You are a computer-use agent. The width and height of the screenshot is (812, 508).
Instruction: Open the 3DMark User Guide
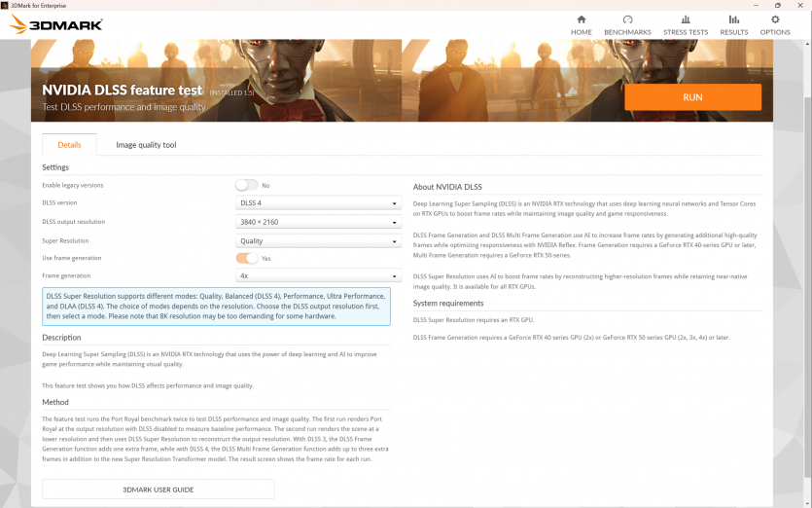pyautogui.click(x=158, y=489)
